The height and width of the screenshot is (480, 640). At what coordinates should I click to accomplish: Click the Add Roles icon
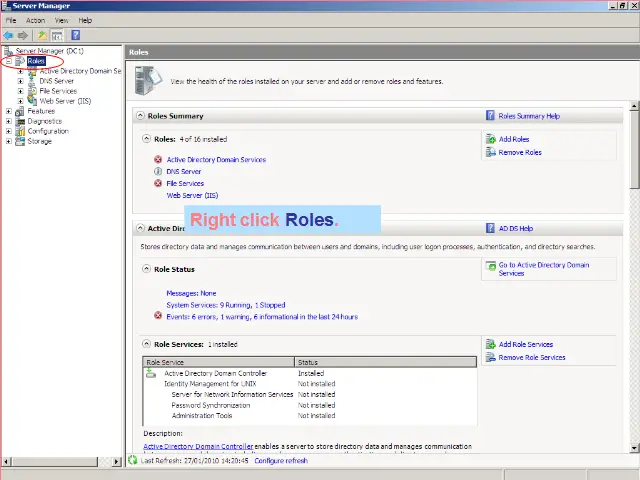coord(490,139)
